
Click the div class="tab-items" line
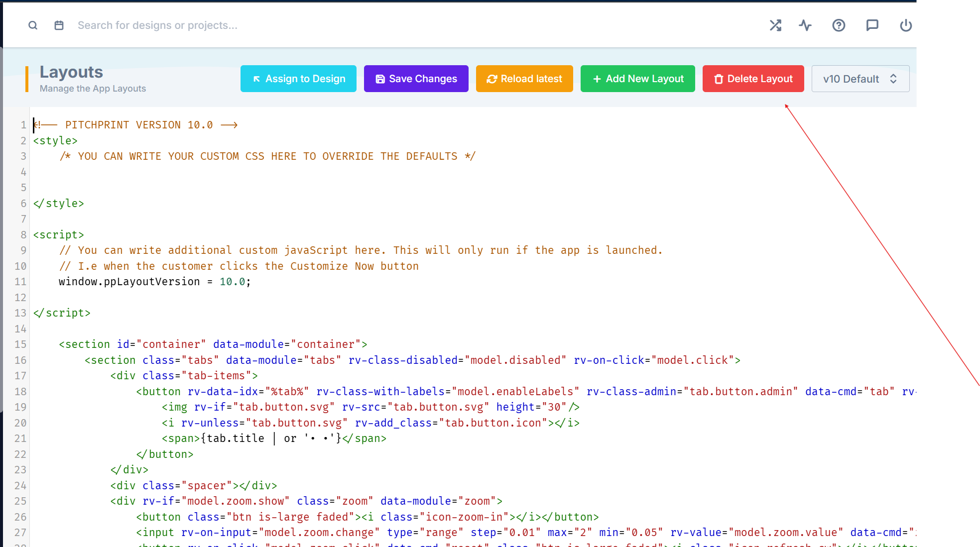click(x=184, y=376)
